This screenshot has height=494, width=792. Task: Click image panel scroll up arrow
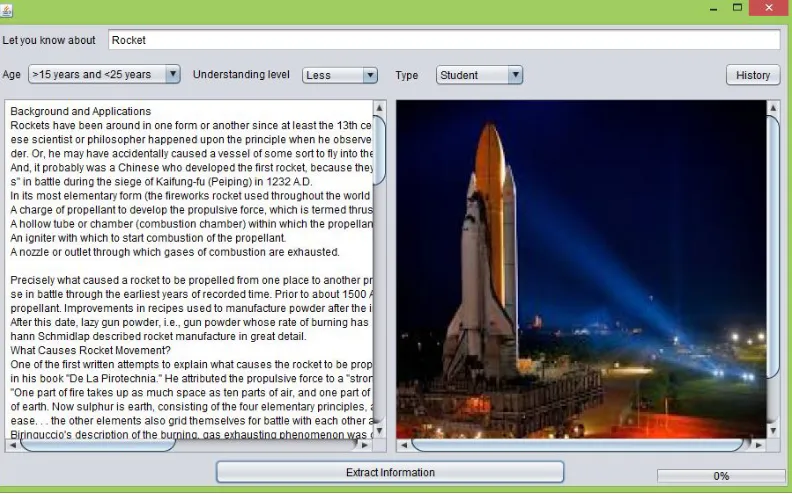(773, 108)
